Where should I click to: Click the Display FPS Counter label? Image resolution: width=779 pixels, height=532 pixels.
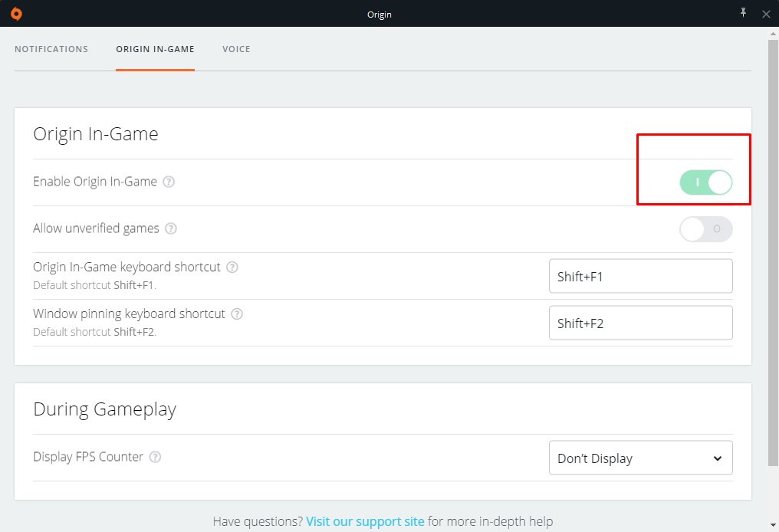tap(88, 457)
